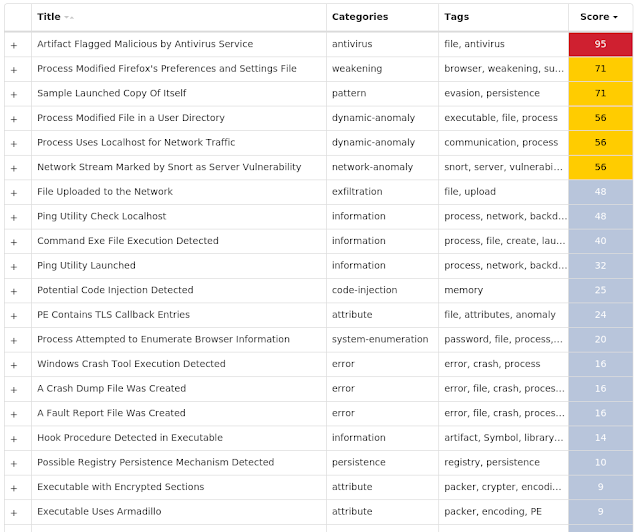Viewport: 640px width, 532px height.
Task: Expand the Artifact Flagged Malicious by Antivirus row
Action: click(x=14, y=45)
